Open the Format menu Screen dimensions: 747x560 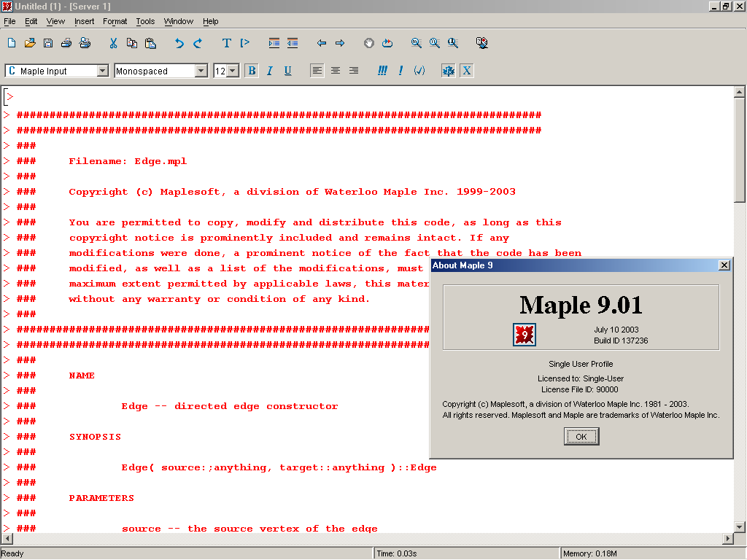click(x=115, y=21)
